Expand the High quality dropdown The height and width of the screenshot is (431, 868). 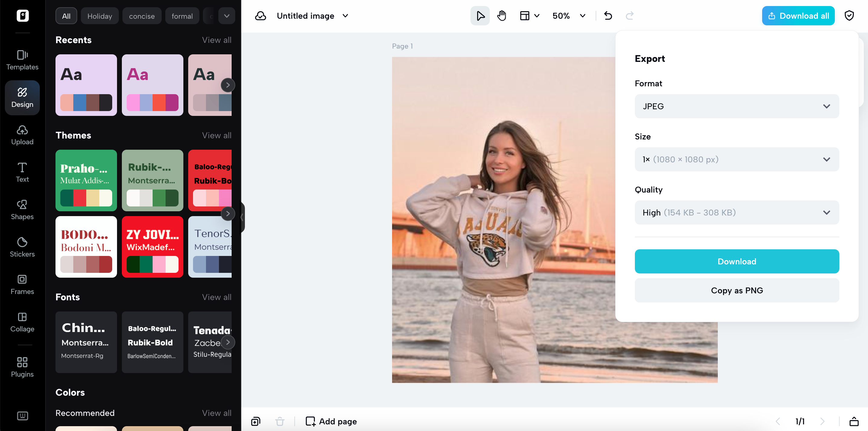click(x=737, y=212)
